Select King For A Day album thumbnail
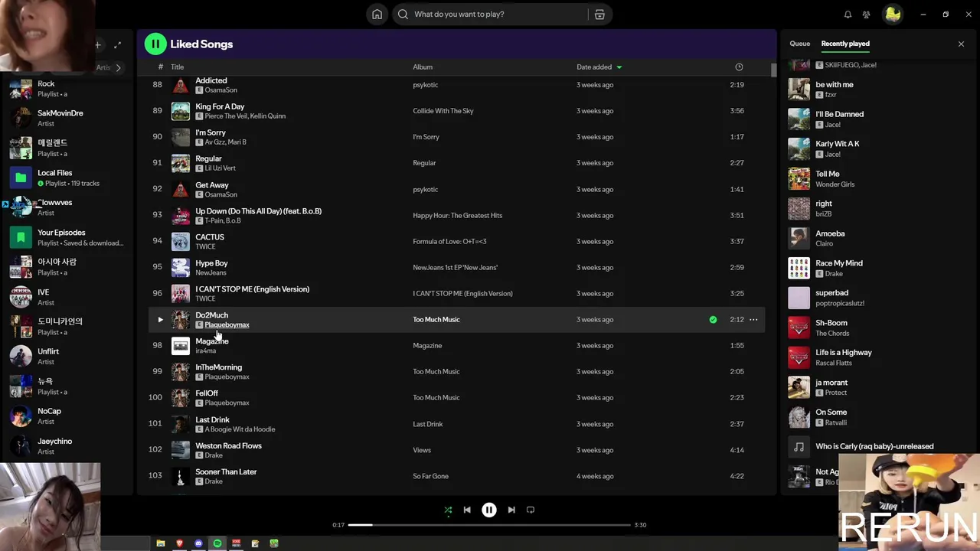Viewport: 980px width, 551px height. point(181,111)
